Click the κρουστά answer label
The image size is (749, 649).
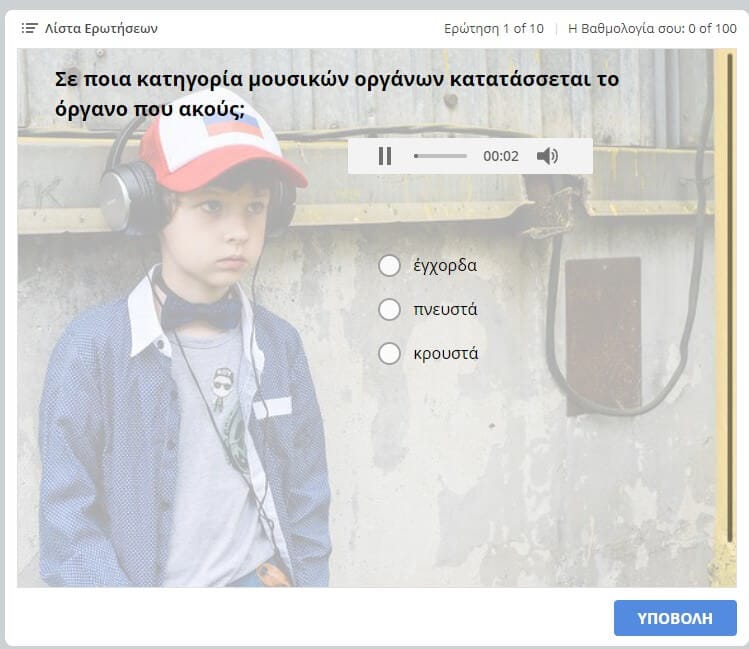pyautogui.click(x=446, y=353)
